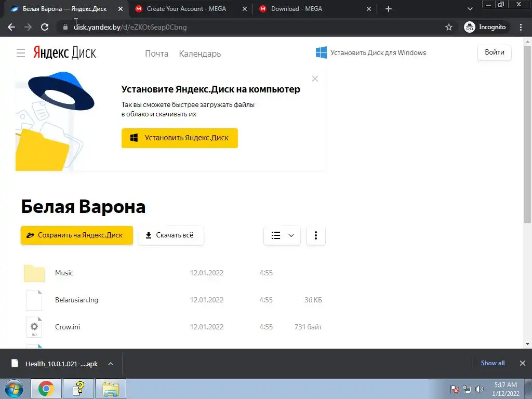Select the Music folder icon
532x399 pixels.
pyautogui.click(x=34, y=273)
